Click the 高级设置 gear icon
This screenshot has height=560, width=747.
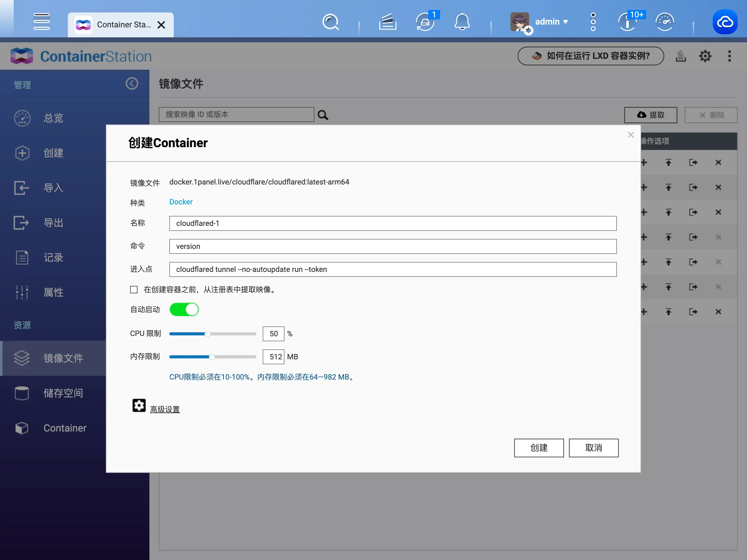(139, 405)
